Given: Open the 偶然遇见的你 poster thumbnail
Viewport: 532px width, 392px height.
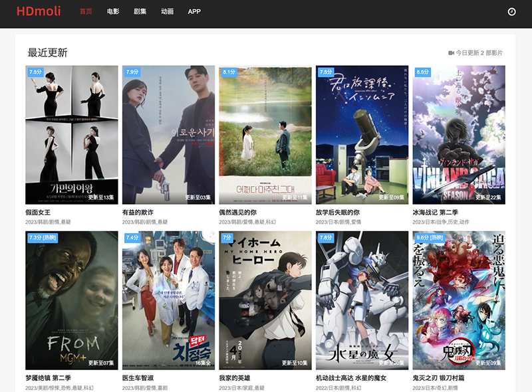Looking at the screenshot, I should click(265, 135).
